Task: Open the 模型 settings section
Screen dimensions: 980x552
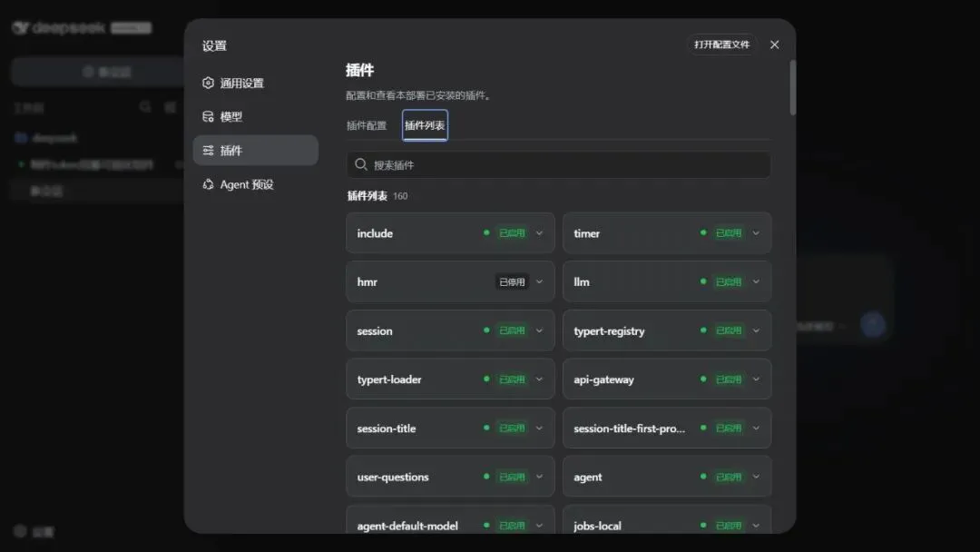Action: (x=256, y=117)
